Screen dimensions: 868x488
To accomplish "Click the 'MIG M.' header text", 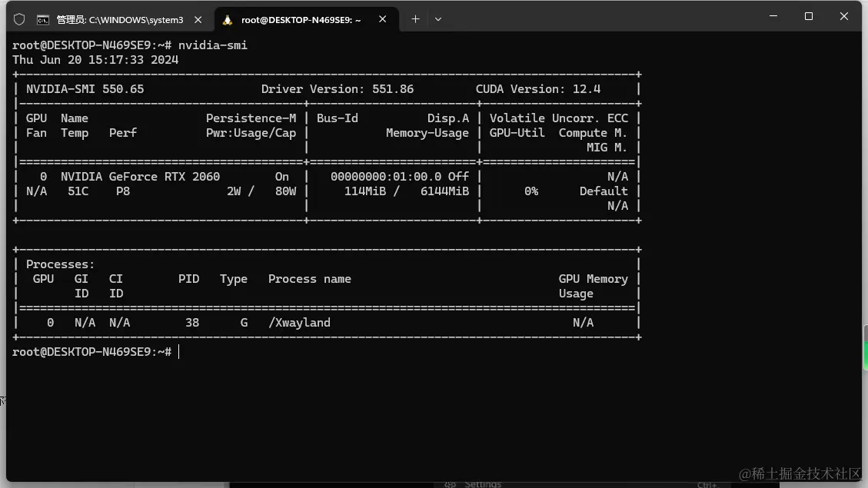I will pyautogui.click(x=607, y=148).
